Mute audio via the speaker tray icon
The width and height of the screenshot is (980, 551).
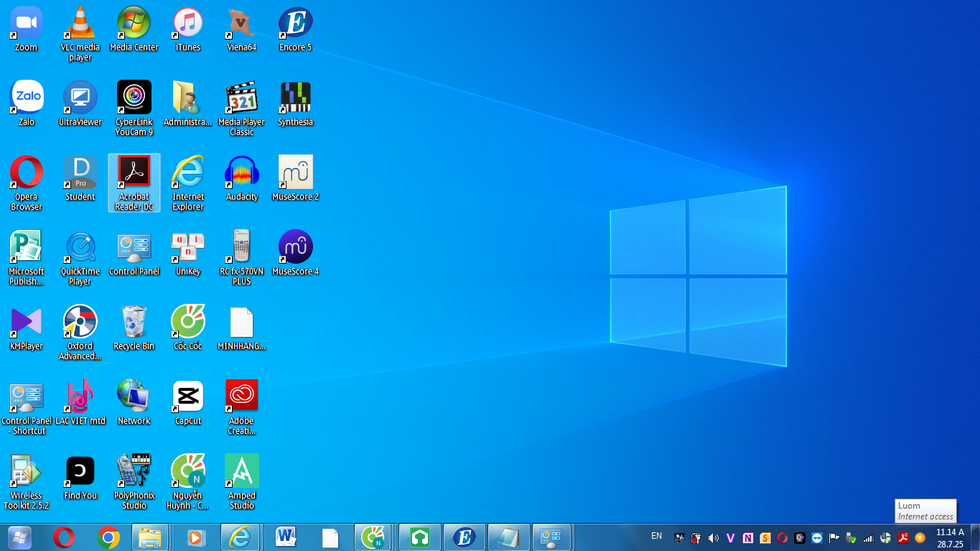click(713, 537)
